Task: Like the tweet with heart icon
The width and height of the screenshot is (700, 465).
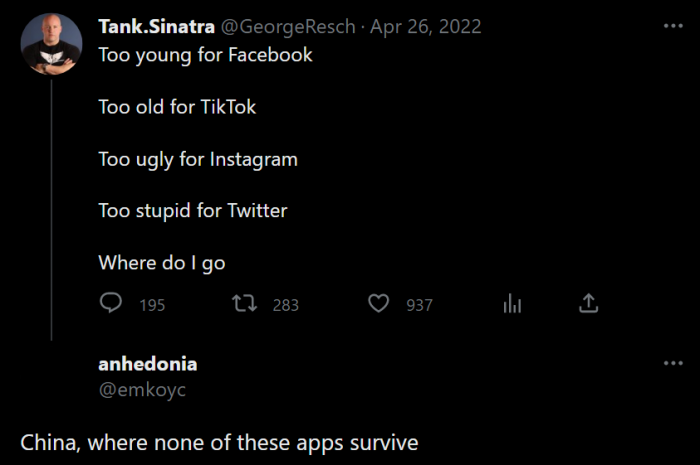Action: click(x=378, y=303)
